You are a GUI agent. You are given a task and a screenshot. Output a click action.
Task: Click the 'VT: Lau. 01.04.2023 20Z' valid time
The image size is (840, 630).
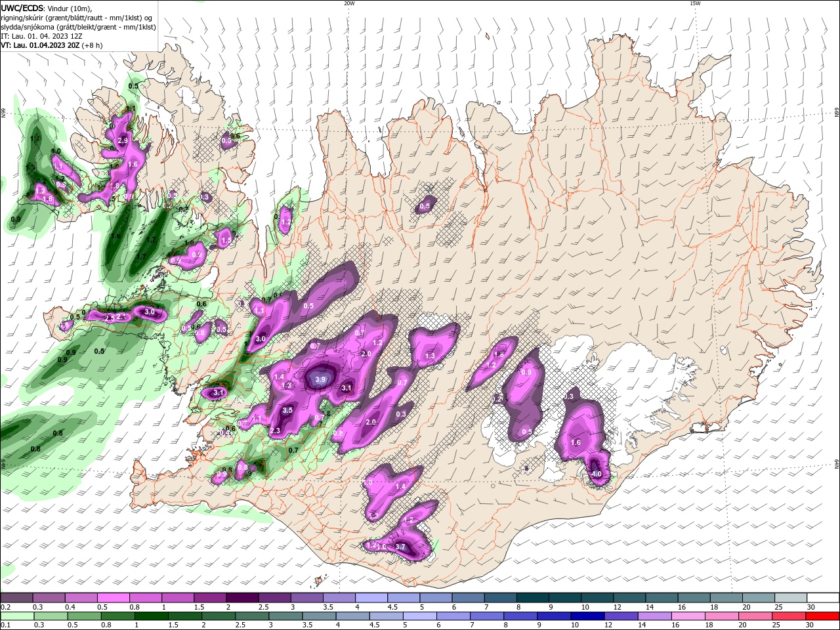[x=41, y=45]
